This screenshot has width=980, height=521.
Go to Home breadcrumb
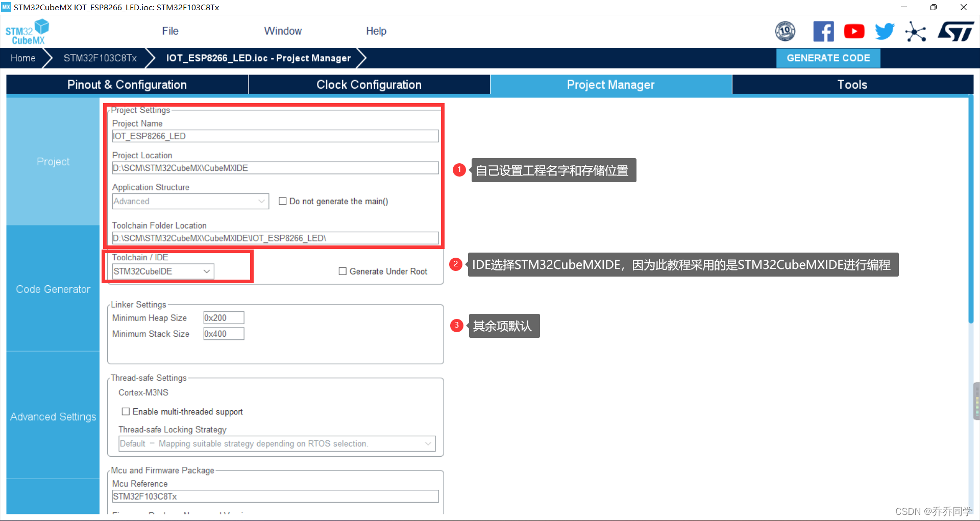click(23, 58)
